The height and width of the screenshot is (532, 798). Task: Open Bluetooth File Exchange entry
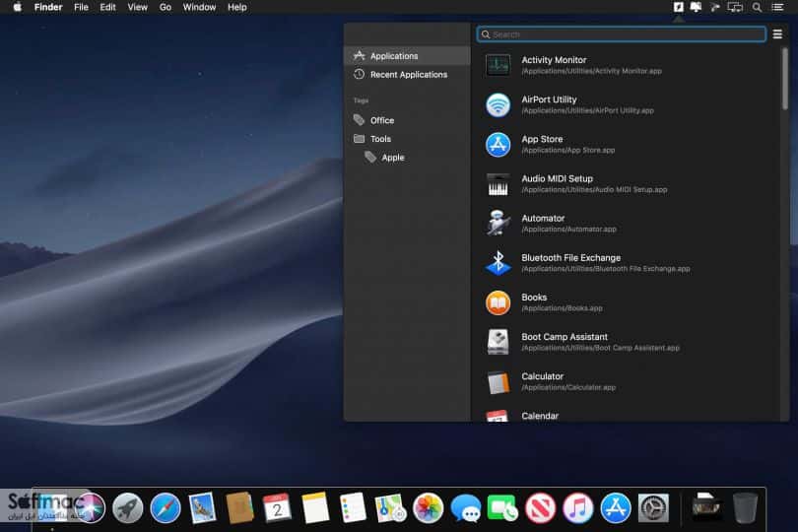[626, 263]
